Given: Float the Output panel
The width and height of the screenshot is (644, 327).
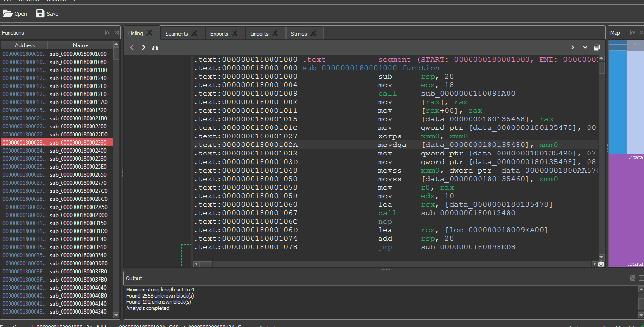Looking at the screenshot, I should click(633, 278).
